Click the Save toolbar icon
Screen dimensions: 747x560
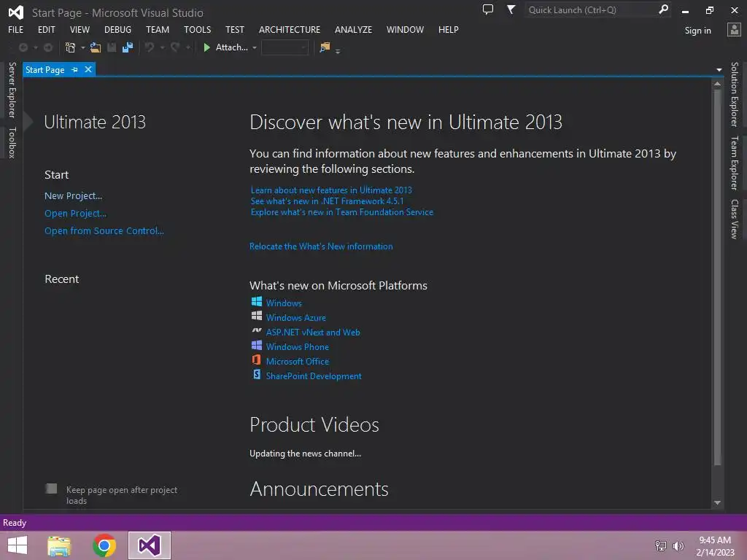click(112, 47)
